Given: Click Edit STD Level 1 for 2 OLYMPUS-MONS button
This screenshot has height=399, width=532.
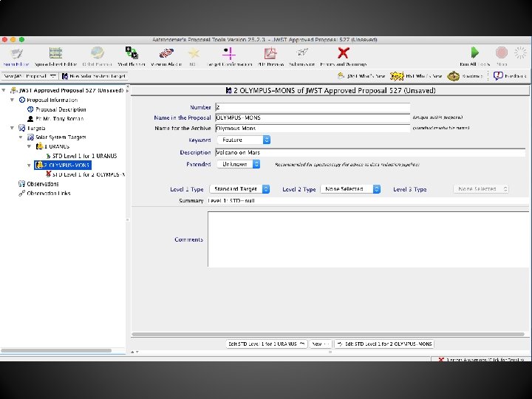Looking at the screenshot, I should (x=384, y=344).
